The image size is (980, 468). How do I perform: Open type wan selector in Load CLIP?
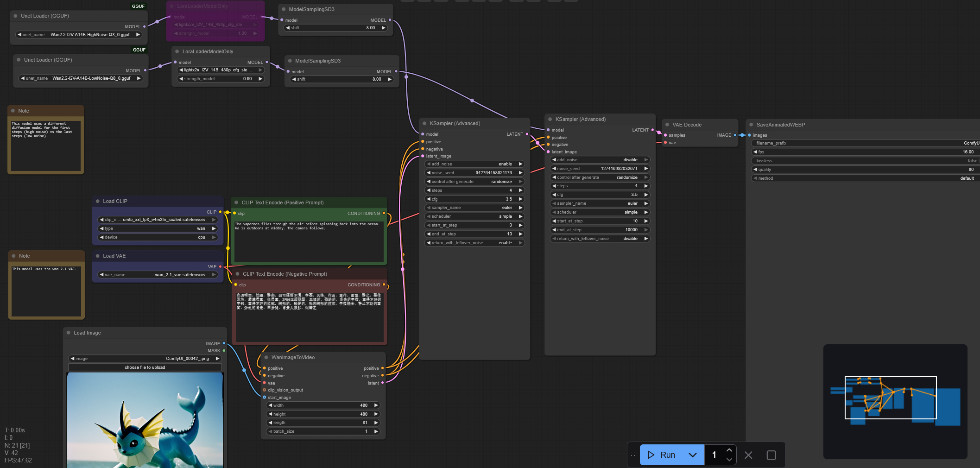158,228
